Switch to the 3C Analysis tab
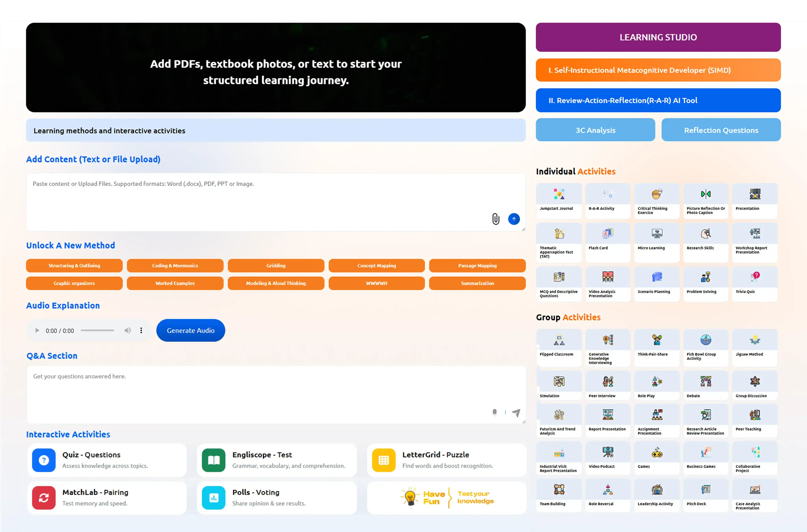 [x=595, y=130]
